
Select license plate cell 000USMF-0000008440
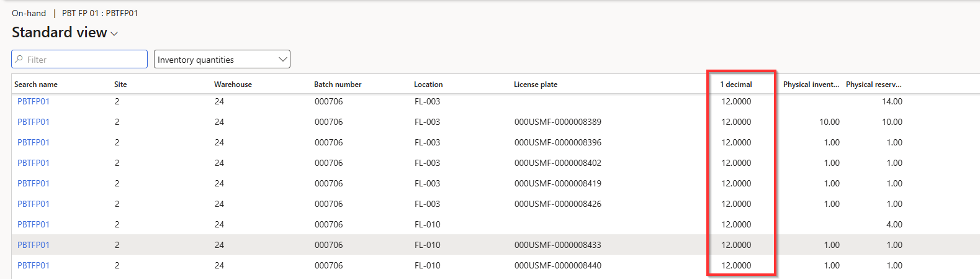pyautogui.click(x=557, y=265)
